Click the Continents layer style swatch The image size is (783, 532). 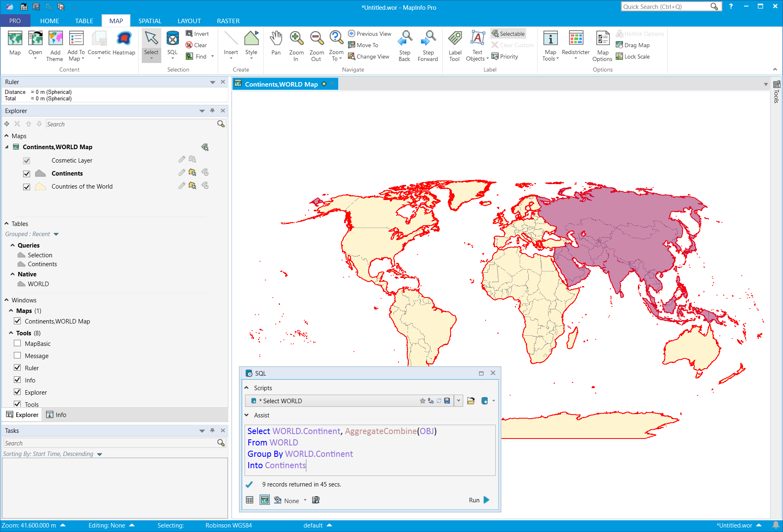pos(40,174)
